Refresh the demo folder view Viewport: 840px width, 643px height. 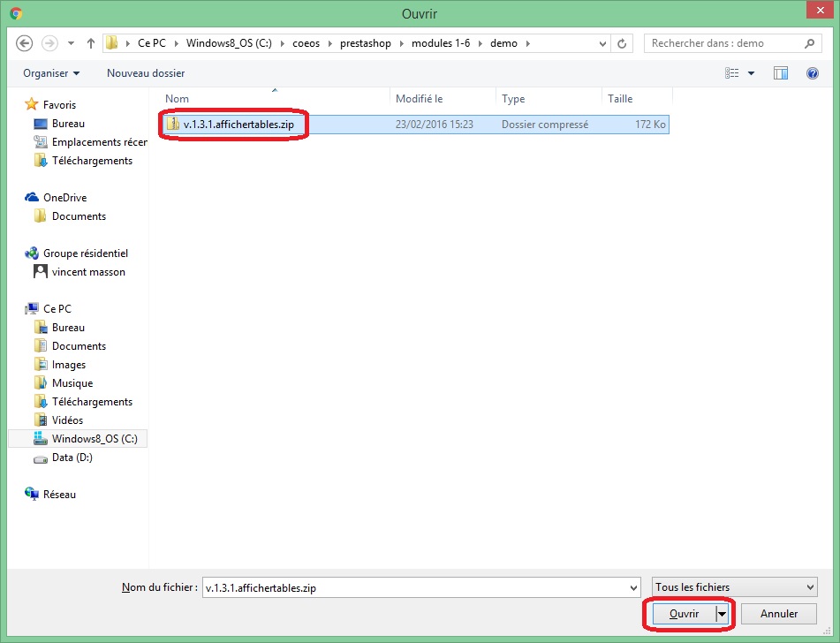coord(622,43)
